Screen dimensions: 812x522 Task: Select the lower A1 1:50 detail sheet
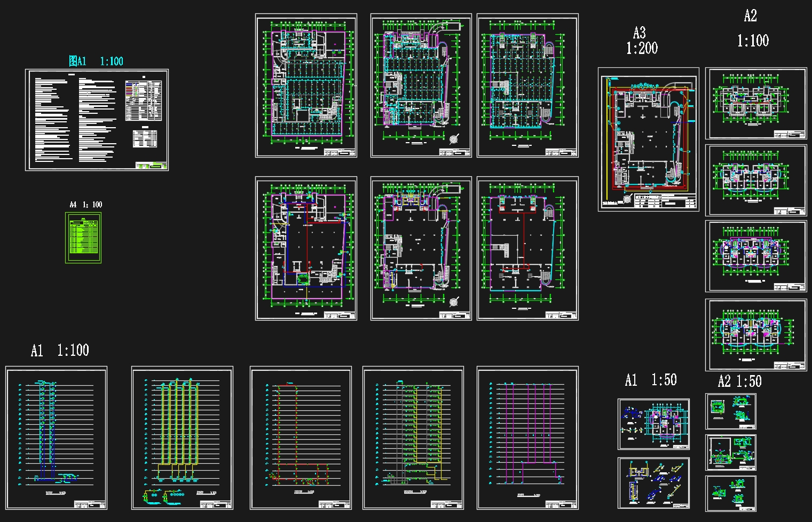(653, 484)
